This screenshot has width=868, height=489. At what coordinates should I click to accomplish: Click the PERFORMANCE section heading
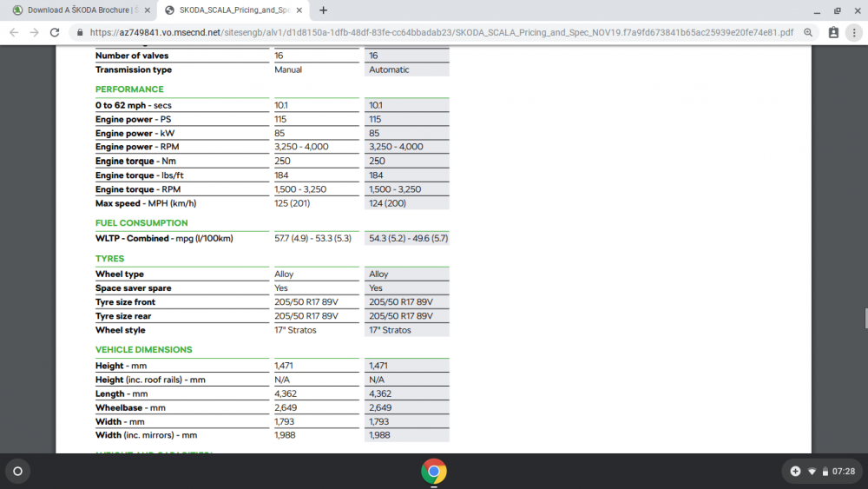tap(129, 89)
